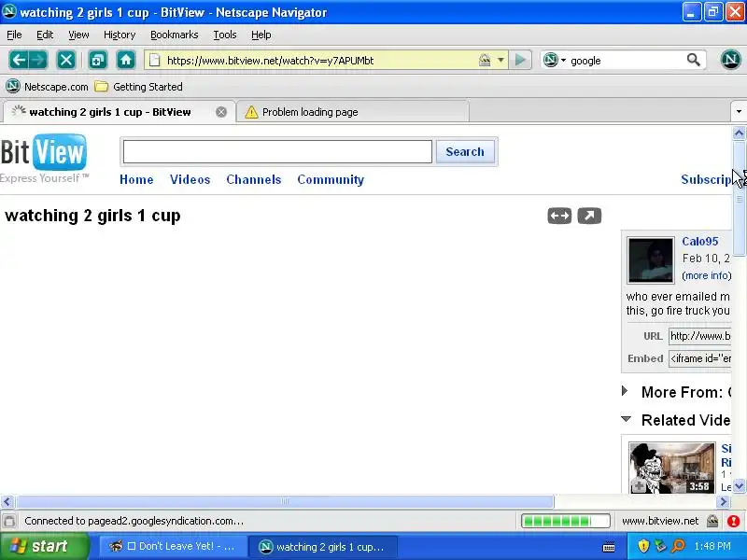Open the Netscape.com bookmark
747x560 pixels.
48,87
